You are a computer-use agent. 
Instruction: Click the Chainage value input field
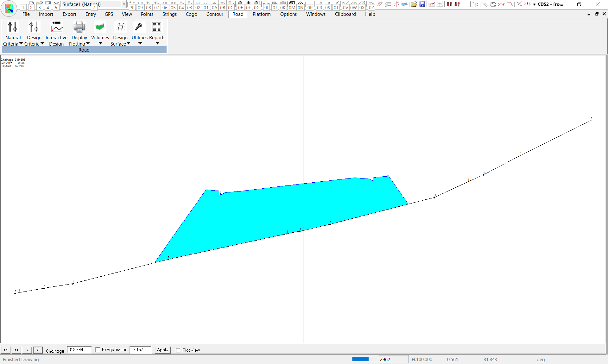tap(79, 350)
